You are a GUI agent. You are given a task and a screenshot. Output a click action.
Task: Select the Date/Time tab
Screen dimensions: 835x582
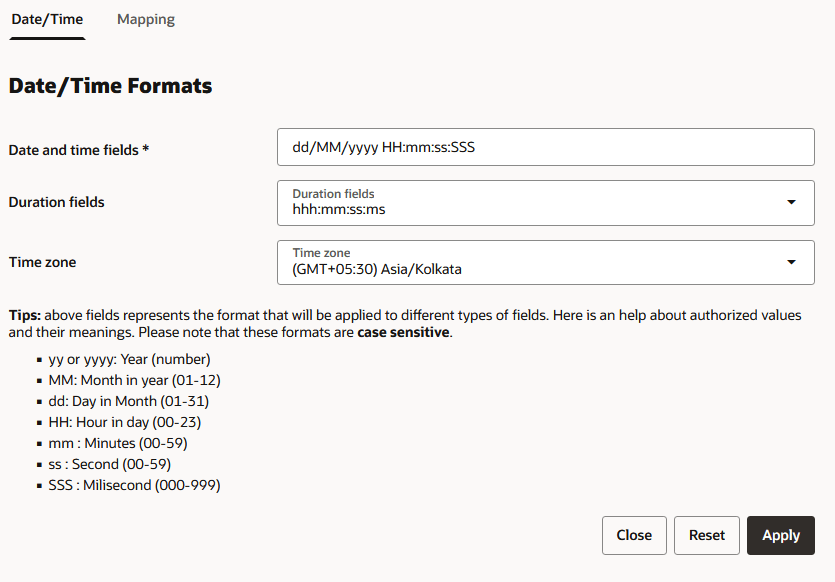pyautogui.click(x=46, y=19)
